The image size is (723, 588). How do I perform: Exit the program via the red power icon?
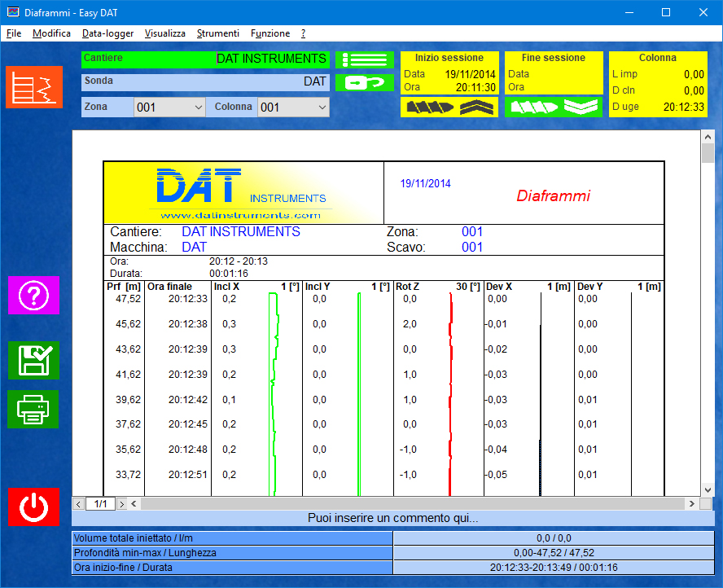(x=33, y=507)
